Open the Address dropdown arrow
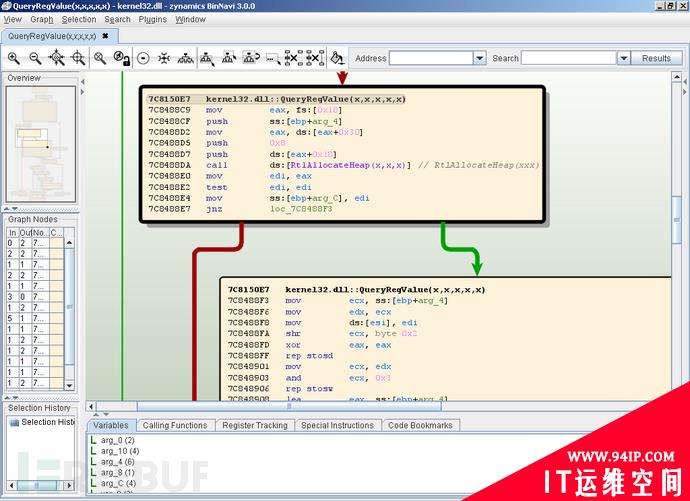690x501 pixels. coord(480,58)
